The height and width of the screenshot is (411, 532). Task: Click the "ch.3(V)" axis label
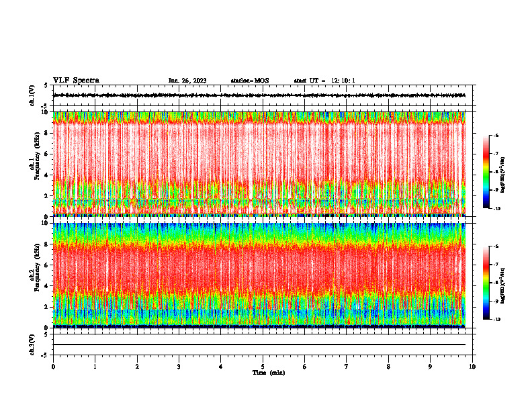click(x=32, y=345)
